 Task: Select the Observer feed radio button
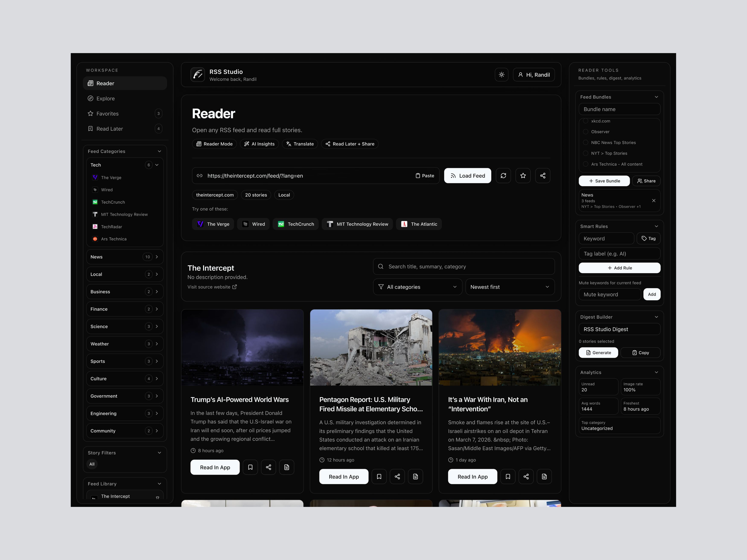pyautogui.click(x=586, y=132)
